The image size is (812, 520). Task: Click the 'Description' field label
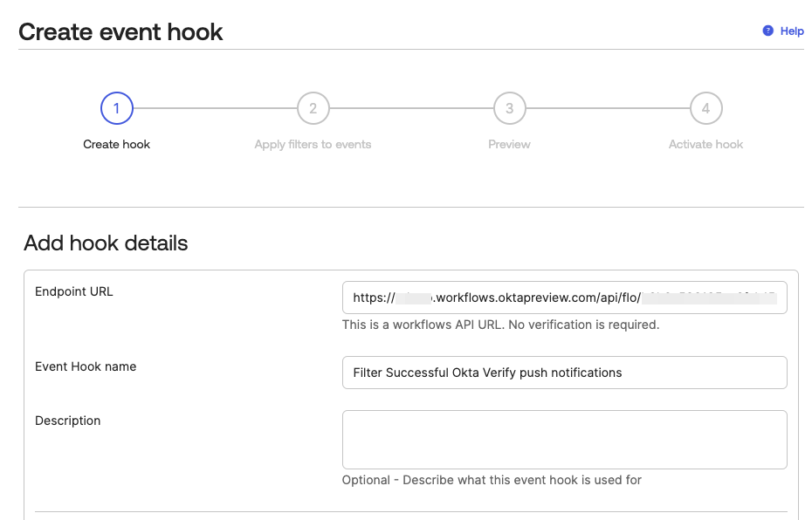[x=68, y=421]
